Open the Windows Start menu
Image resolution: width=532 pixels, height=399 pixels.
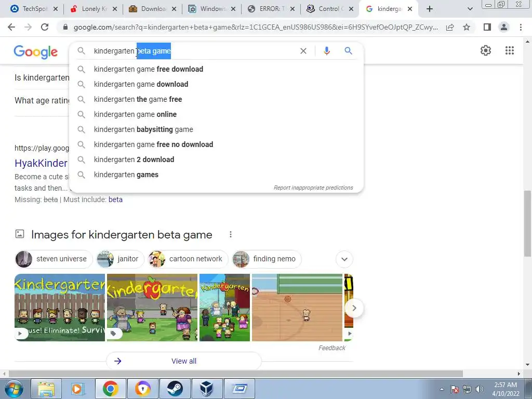pos(14,389)
